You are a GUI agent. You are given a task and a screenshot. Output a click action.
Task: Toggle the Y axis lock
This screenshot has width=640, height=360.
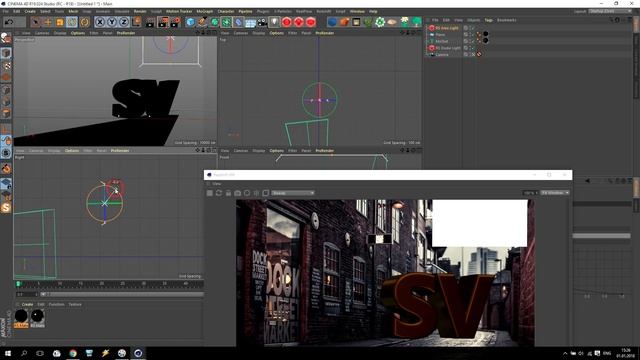click(x=112, y=22)
